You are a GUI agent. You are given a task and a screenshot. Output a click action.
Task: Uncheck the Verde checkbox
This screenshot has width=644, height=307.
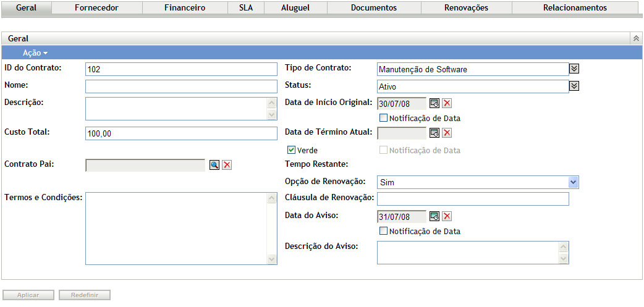(x=292, y=150)
